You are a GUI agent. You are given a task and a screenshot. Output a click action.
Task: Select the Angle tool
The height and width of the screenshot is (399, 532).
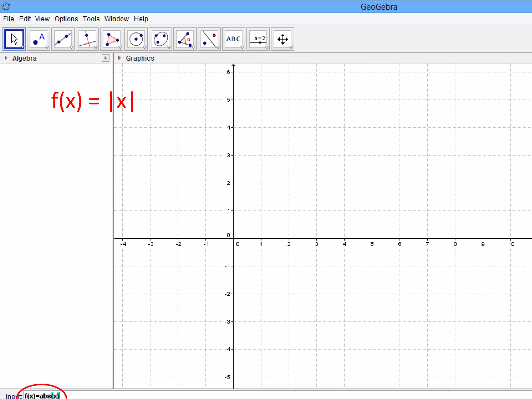click(185, 39)
